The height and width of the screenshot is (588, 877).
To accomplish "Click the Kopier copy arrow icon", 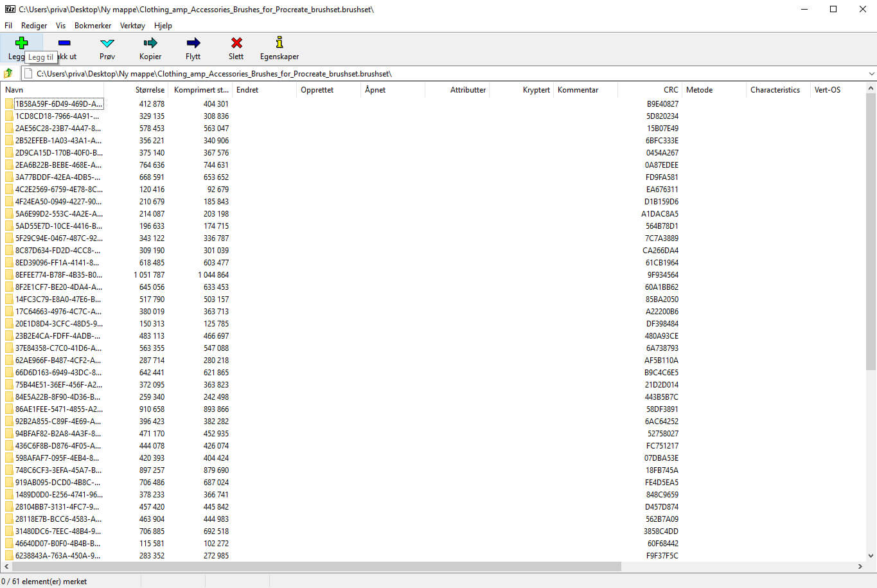I will [150, 43].
